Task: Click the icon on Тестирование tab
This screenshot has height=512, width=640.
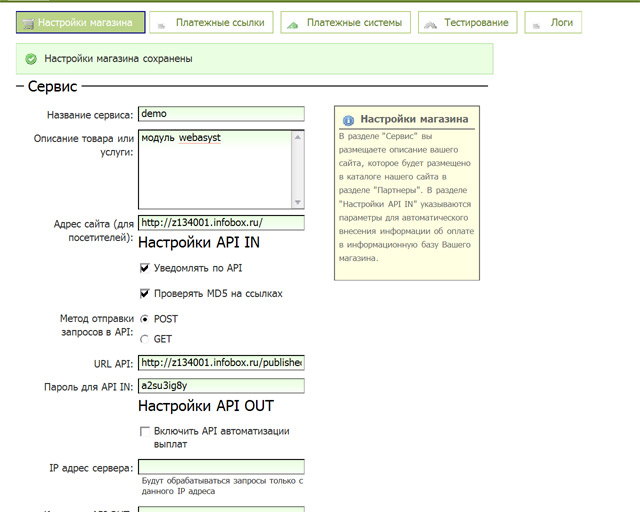Action: (429, 22)
